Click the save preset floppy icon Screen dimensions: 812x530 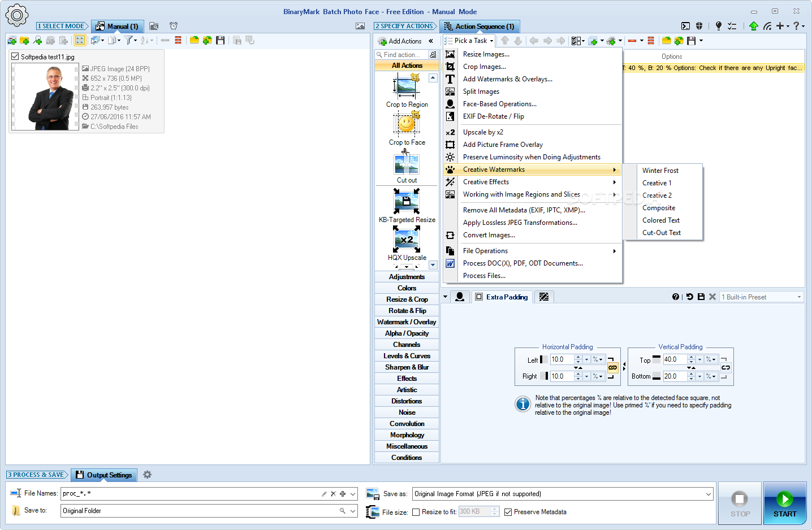(701, 297)
